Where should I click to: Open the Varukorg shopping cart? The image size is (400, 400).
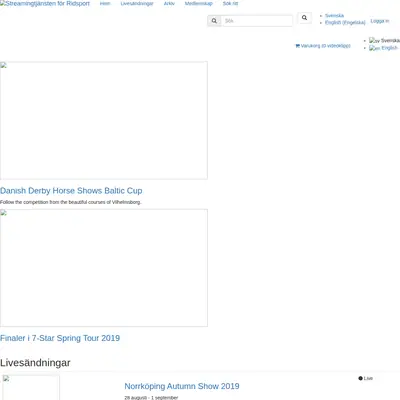323,46
